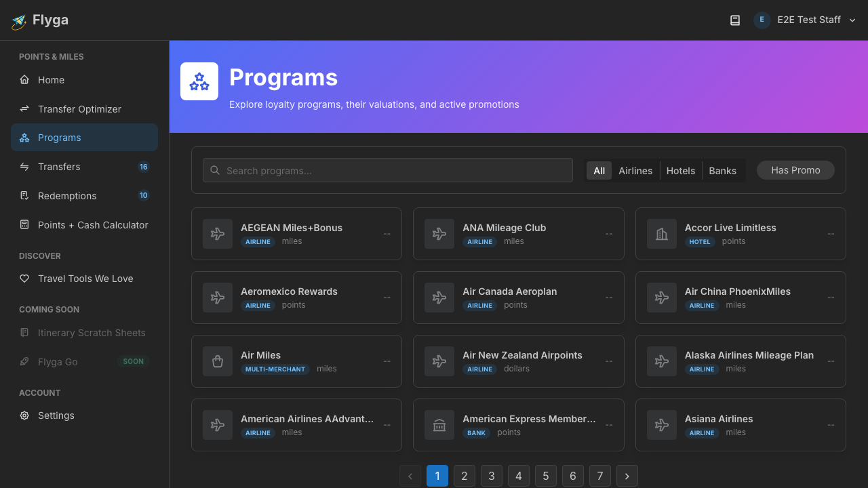Click the Alaska Airlines airplane icon
Screen dimensions: 868x488
tap(662, 361)
